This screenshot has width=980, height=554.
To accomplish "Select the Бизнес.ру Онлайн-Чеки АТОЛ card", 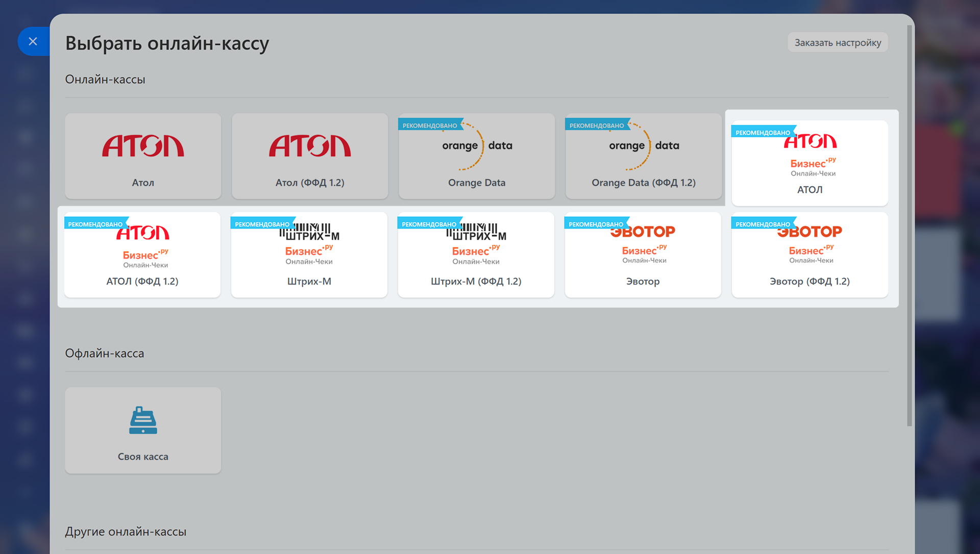I will (810, 163).
